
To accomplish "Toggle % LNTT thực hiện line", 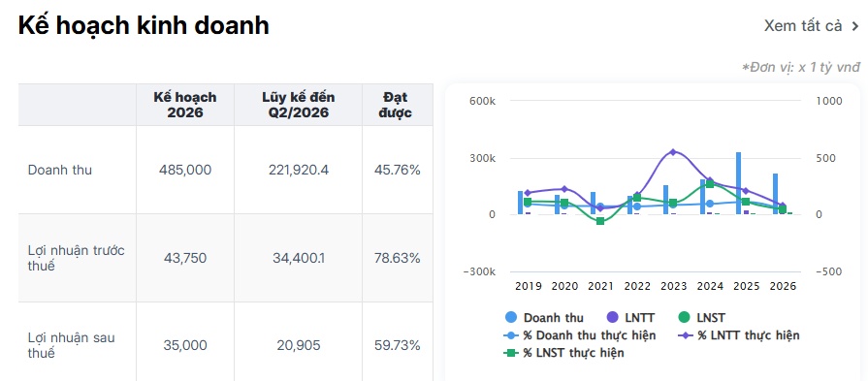I will (x=738, y=335).
